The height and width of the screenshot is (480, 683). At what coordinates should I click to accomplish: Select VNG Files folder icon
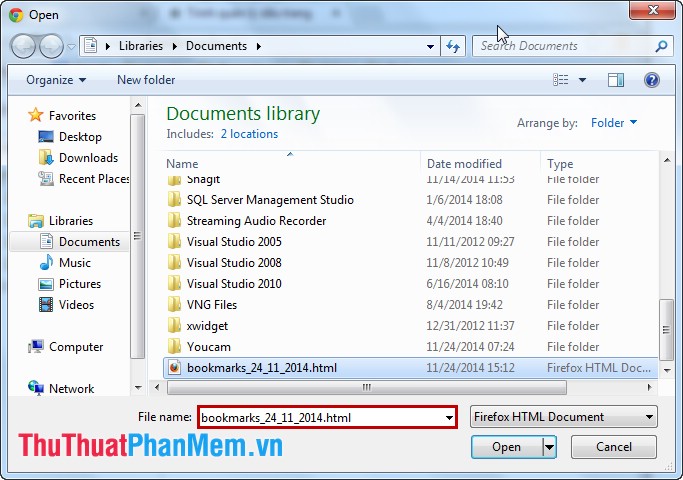pyautogui.click(x=174, y=304)
